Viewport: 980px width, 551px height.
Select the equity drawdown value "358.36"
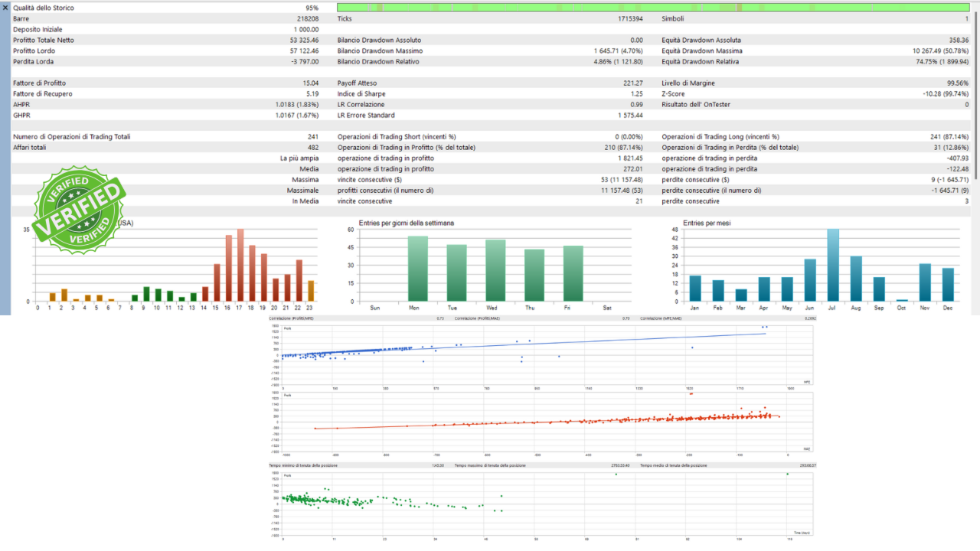pos(959,40)
